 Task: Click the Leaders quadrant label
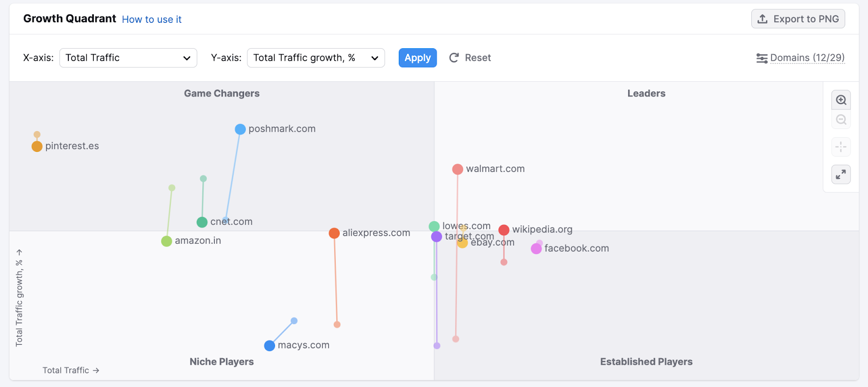(646, 93)
